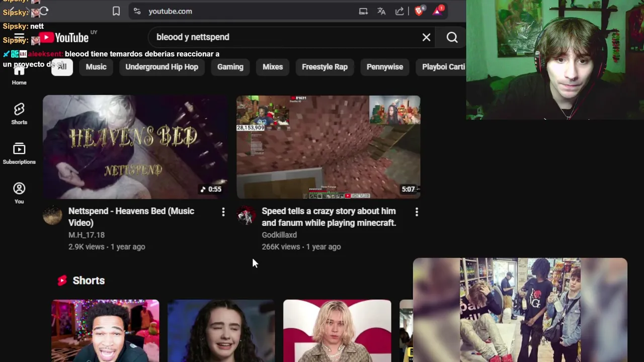Click the browser reload icon
Image resolution: width=644 pixels, height=362 pixels.
[44, 11]
